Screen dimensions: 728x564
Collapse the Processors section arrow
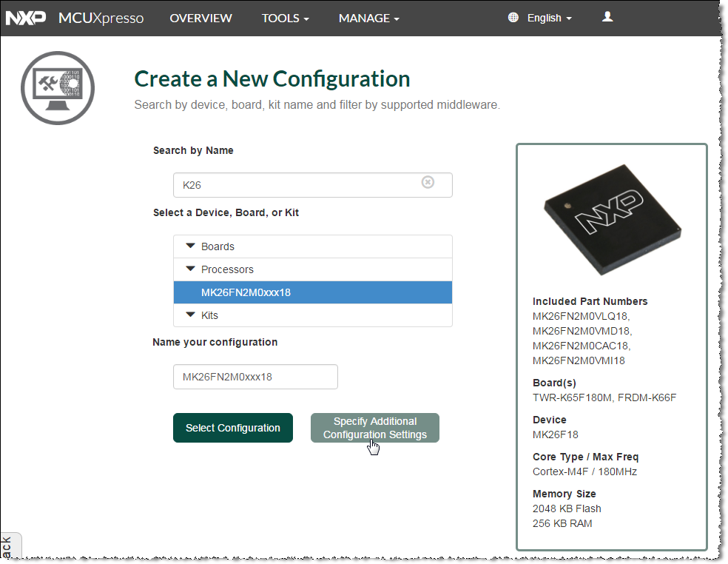pyautogui.click(x=191, y=269)
